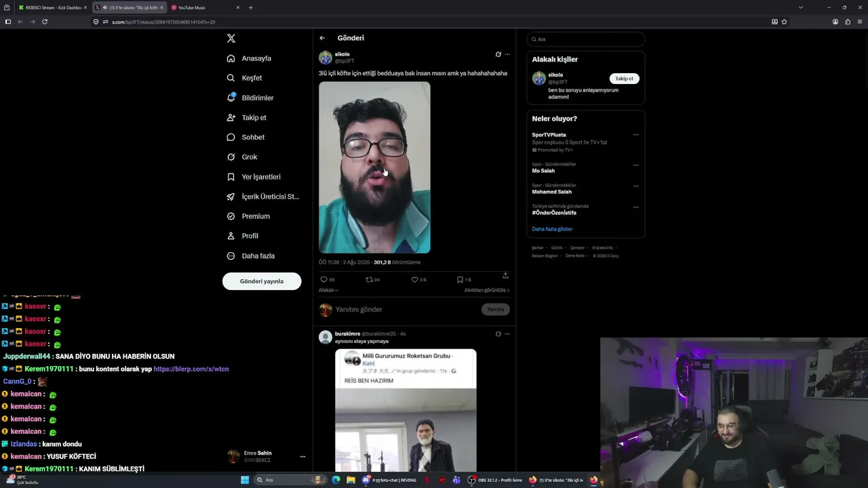Open browser tab list dropdown
This screenshot has width=868, height=488.
coord(800,7)
